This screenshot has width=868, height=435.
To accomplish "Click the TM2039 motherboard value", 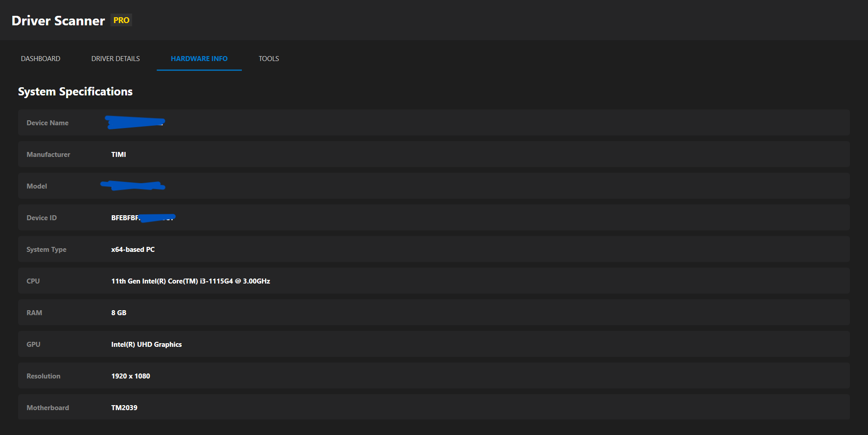I will point(124,408).
